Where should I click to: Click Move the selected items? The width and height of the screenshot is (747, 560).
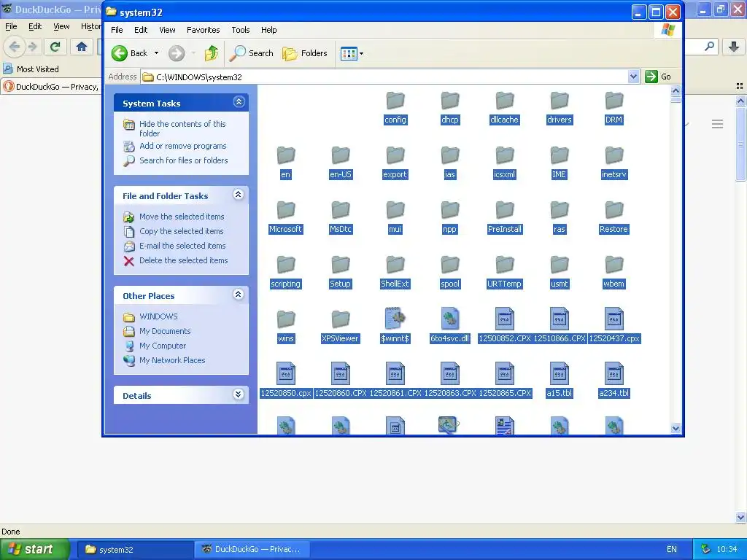pos(182,217)
